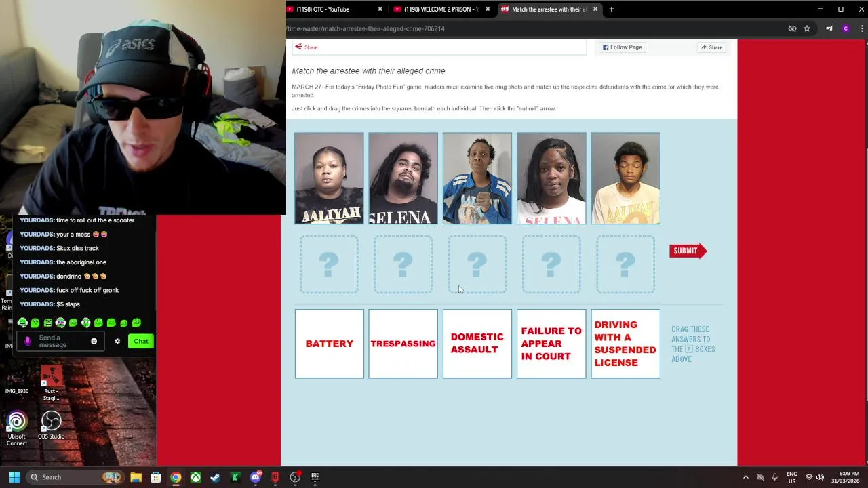
Task: Open the Wi-Fi network tray icon
Action: coord(808,477)
